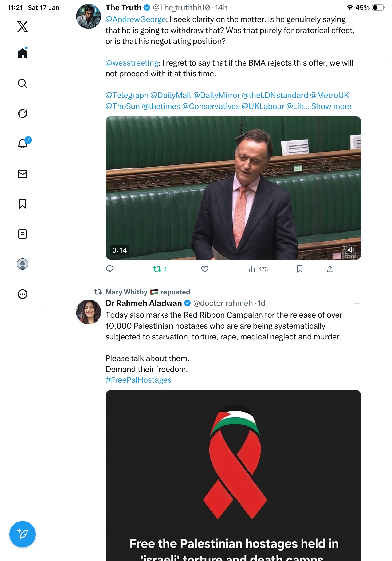Open the Profile avatar icon

pos(23,264)
